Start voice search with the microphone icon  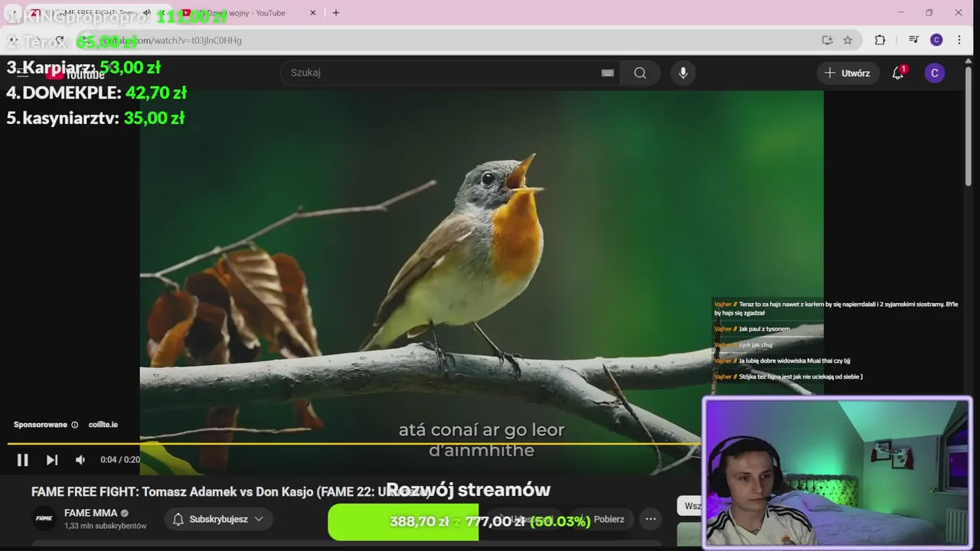(683, 73)
